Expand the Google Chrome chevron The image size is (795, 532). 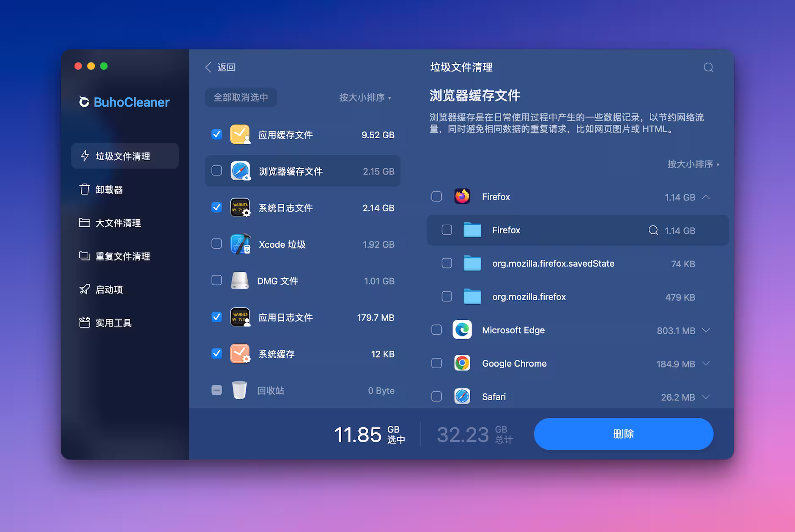coord(706,363)
